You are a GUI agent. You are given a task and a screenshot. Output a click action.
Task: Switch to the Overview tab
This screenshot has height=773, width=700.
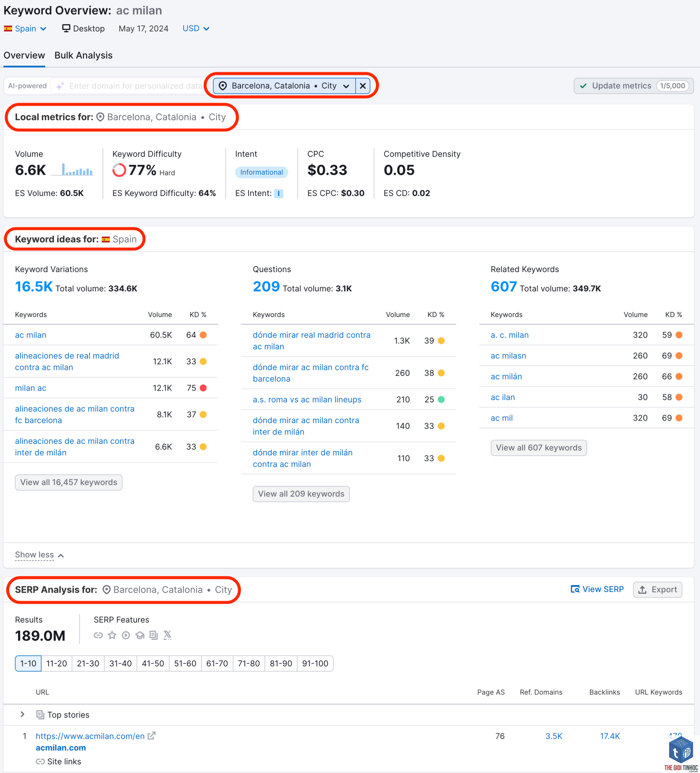click(x=24, y=55)
